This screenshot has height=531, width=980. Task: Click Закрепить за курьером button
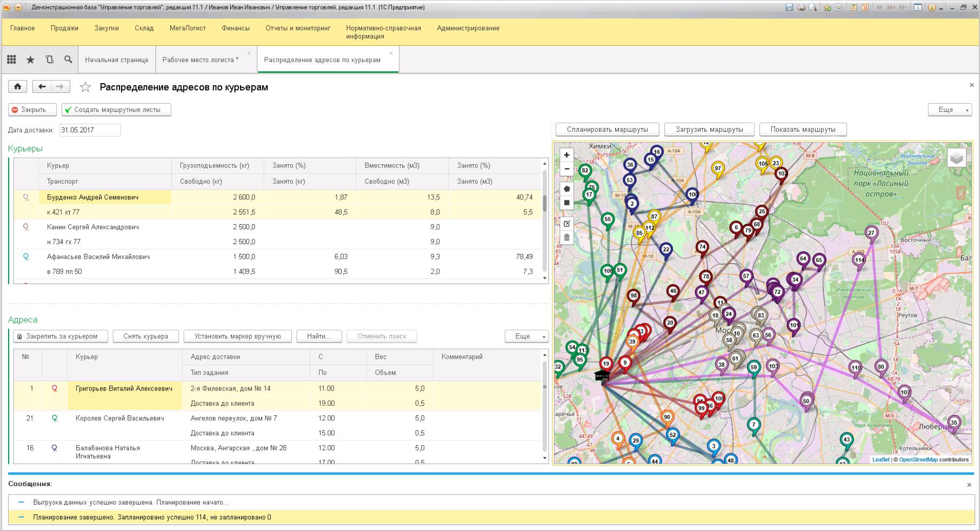pos(61,336)
